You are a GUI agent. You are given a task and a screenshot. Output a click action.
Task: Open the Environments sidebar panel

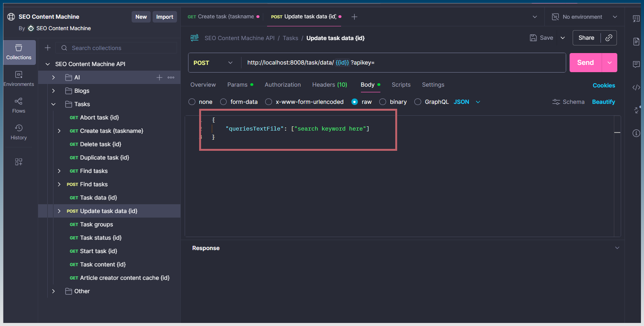point(19,79)
